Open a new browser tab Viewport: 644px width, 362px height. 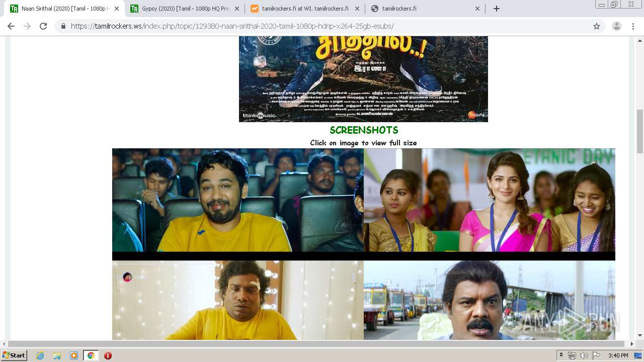coord(496,9)
